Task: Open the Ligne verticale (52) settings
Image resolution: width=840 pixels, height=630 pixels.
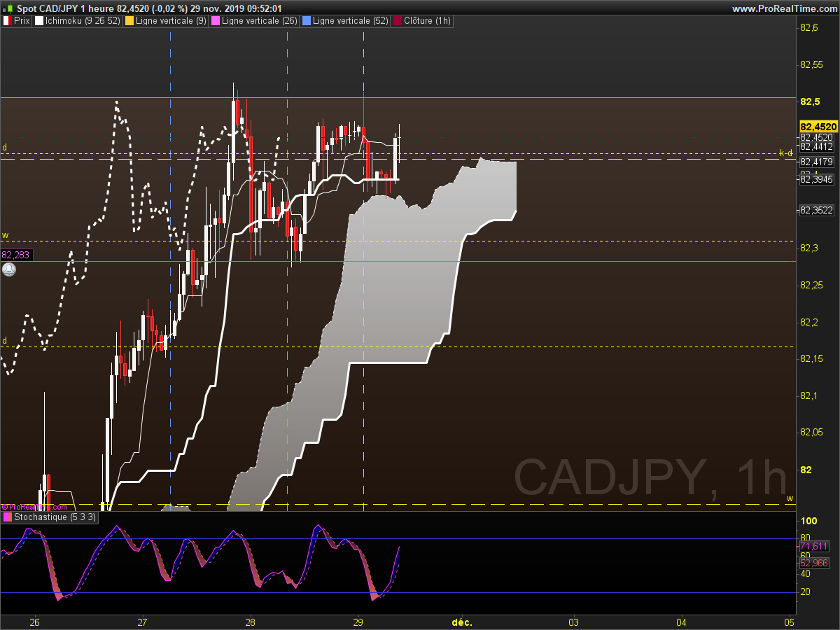Action: click(346, 21)
